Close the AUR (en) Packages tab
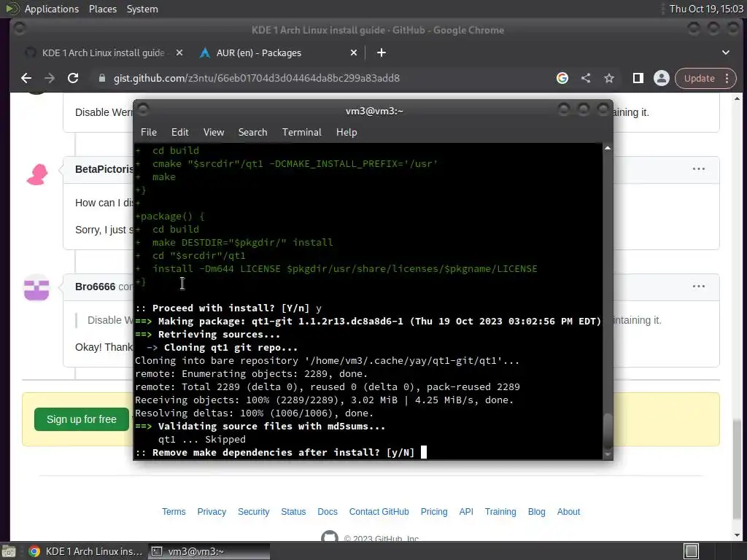 tap(354, 52)
